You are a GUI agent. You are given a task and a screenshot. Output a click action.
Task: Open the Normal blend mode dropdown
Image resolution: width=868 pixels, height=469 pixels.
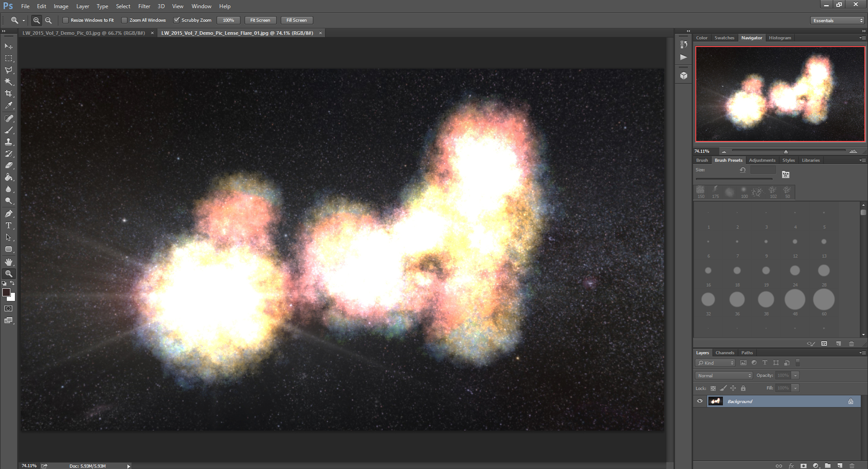coord(724,375)
